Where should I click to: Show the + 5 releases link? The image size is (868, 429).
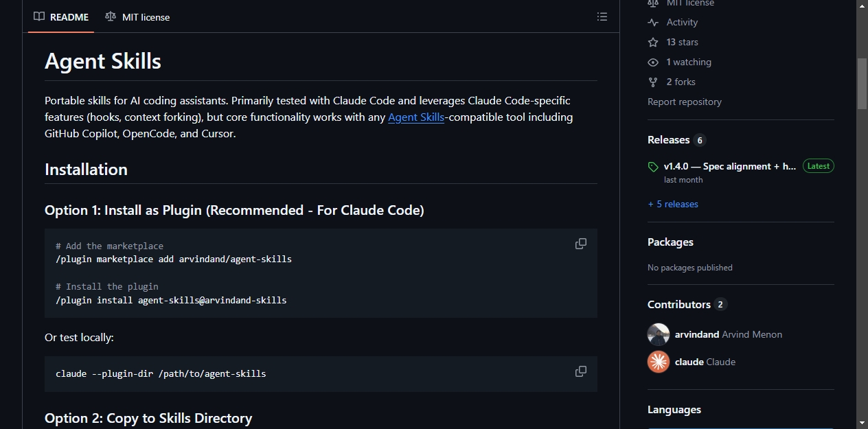[x=673, y=205]
